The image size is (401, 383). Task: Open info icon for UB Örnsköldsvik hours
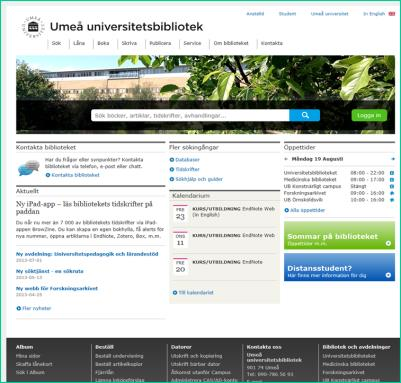392,200
